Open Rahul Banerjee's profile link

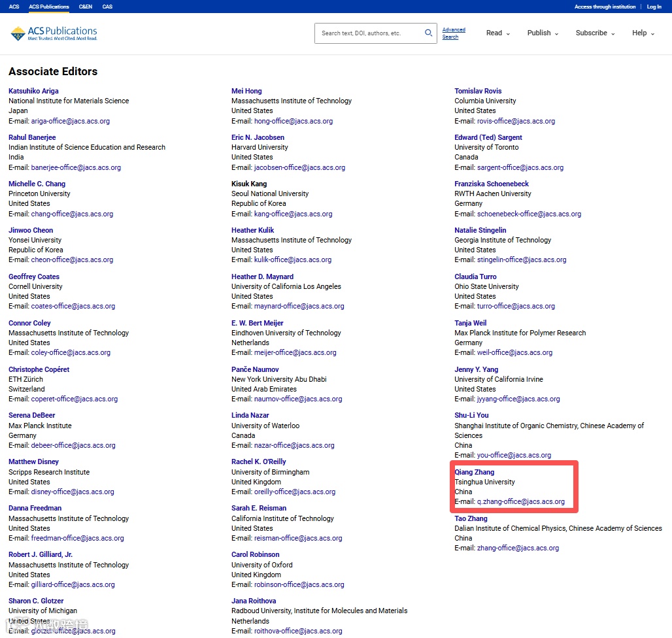(32, 137)
